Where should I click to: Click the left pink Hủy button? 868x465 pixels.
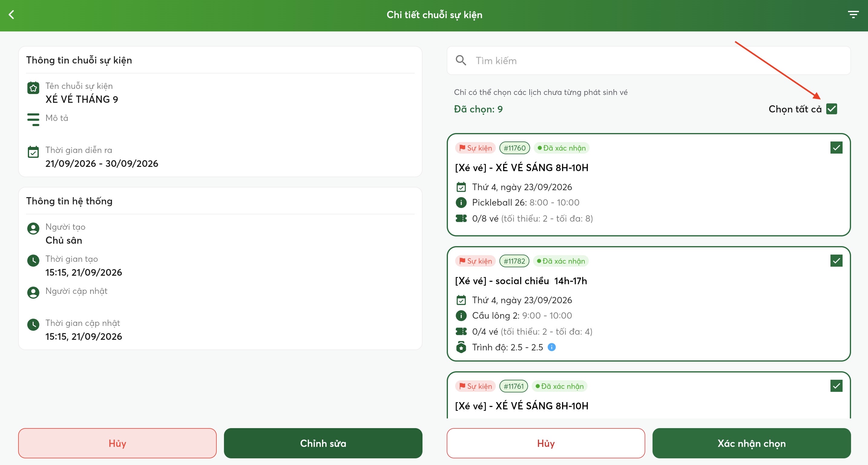point(117,443)
